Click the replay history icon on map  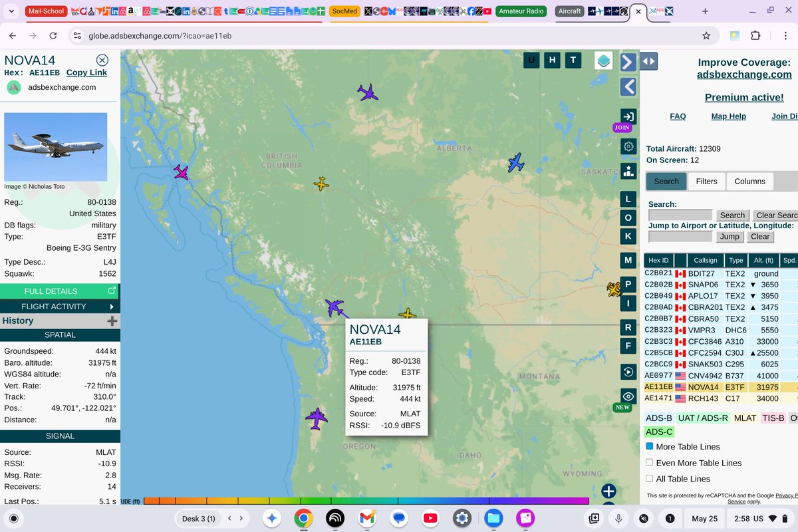(x=628, y=372)
